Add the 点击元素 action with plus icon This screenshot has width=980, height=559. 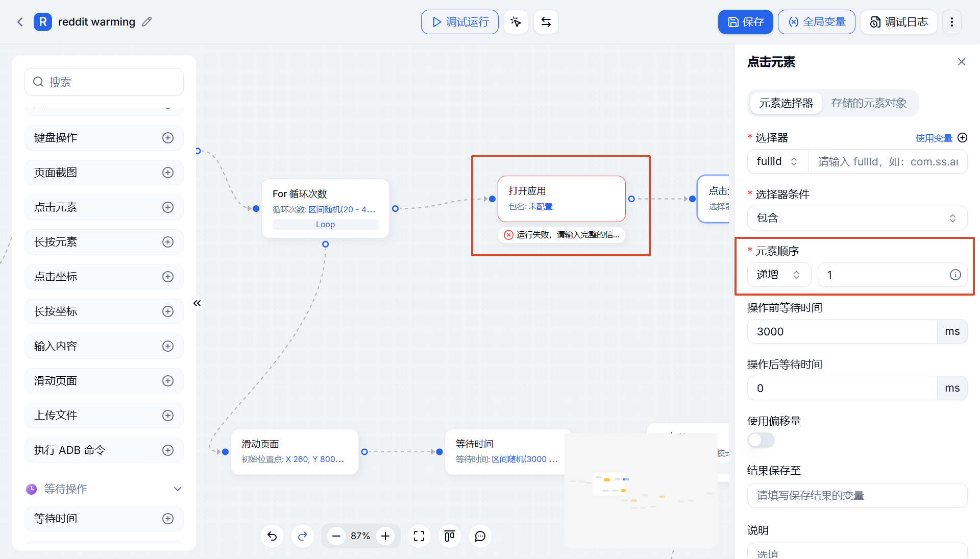pos(168,207)
